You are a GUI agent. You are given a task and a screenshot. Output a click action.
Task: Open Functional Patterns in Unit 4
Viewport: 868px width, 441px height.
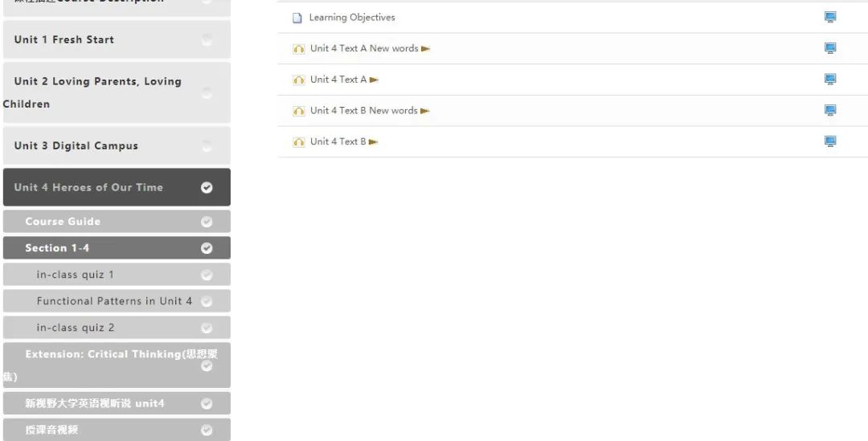click(x=114, y=301)
